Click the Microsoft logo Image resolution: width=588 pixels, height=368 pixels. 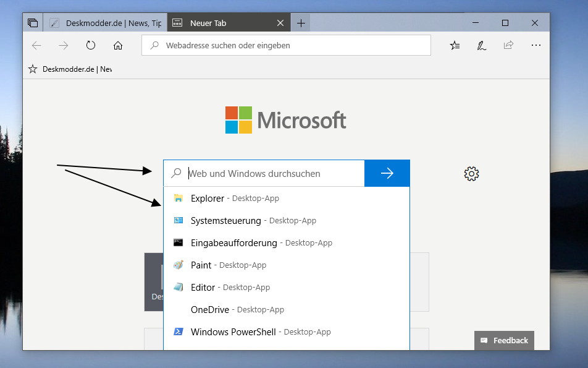(285, 120)
